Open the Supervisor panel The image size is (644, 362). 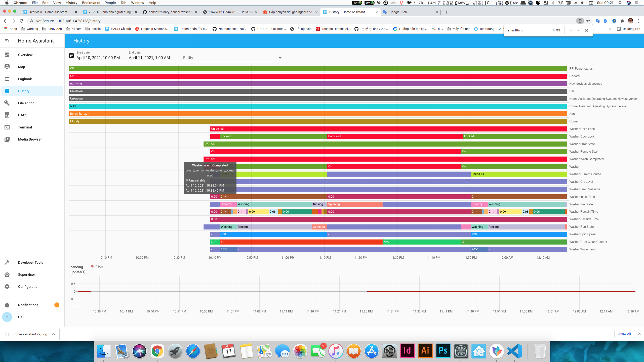pos(26,275)
